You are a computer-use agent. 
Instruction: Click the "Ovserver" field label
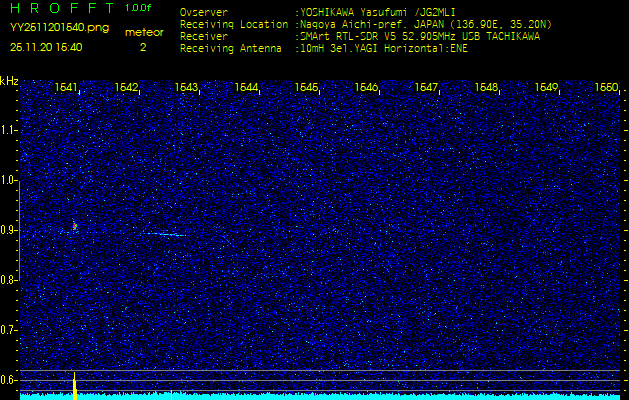(x=204, y=12)
